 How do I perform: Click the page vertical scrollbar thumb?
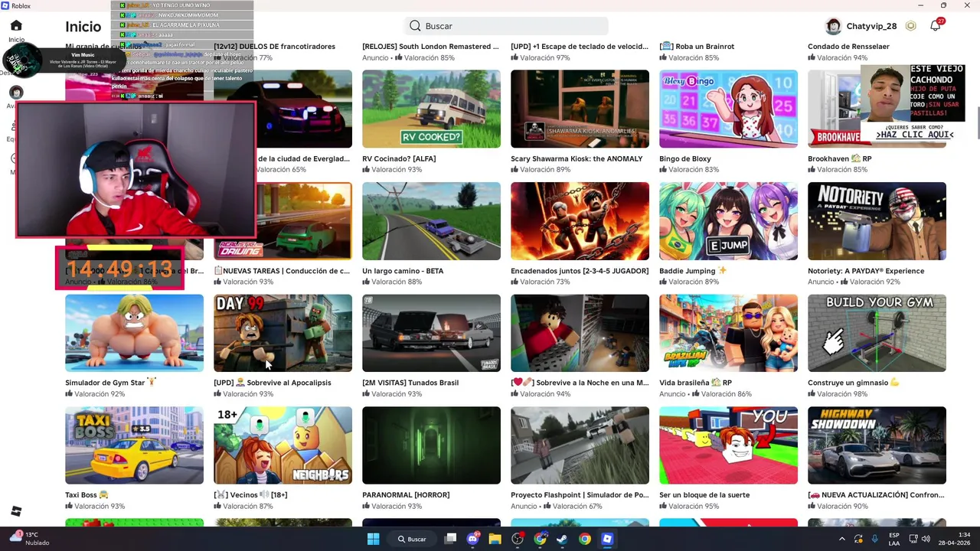(x=977, y=123)
